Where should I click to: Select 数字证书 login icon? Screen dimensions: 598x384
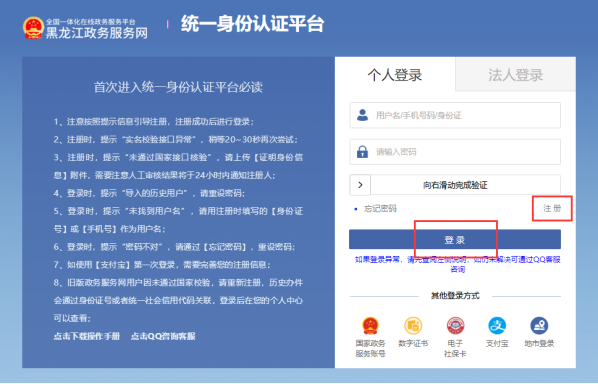point(413,326)
